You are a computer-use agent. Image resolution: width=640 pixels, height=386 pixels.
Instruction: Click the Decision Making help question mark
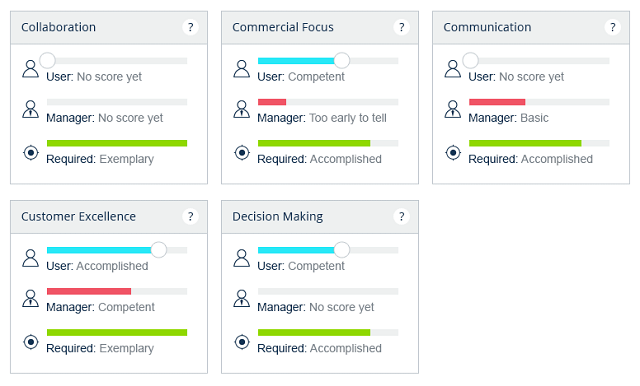pyautogui.click(x=401, y=216)
